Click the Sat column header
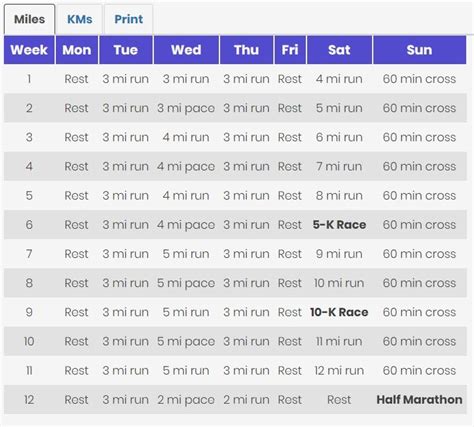Image resolution: width=474 pixels, height=427 pixels. (339, 50)
